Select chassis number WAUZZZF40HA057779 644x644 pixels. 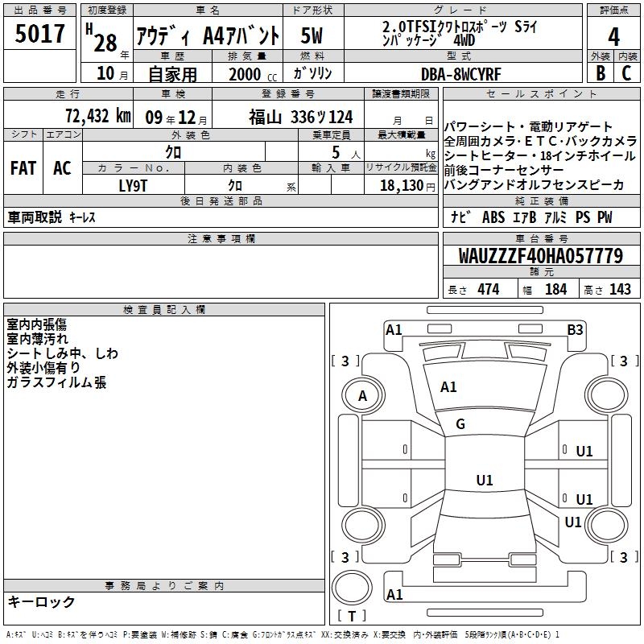tap(540, 257)
